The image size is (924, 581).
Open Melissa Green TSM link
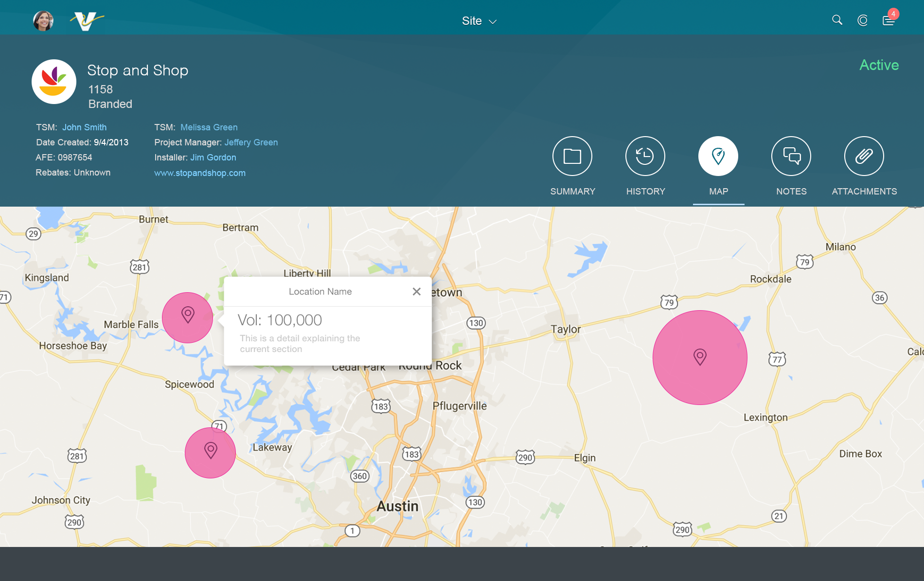pos(209,127)
